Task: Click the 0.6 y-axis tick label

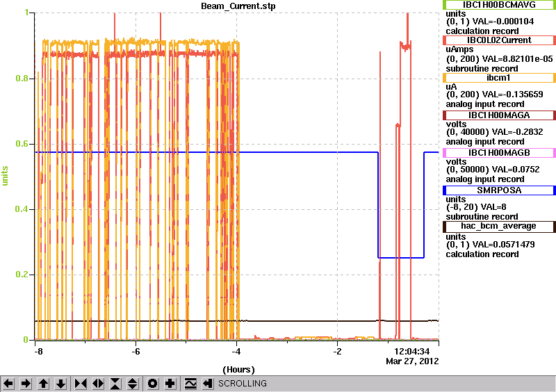Action: click(x=22, y=144)
